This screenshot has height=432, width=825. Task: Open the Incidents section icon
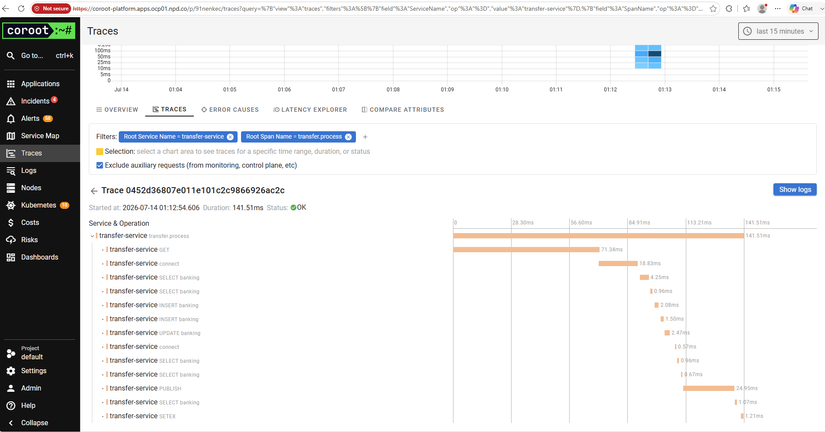click(11, 101)
